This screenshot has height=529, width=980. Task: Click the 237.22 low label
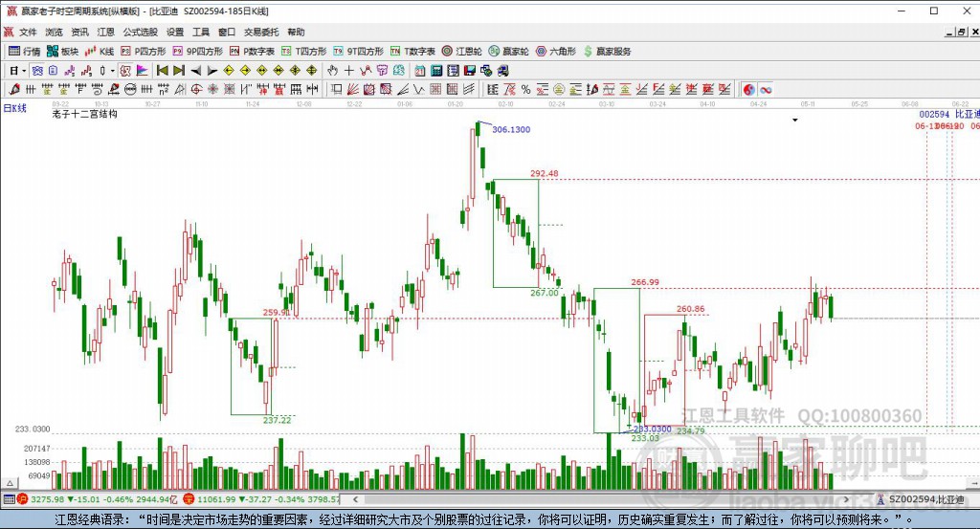coord(277,420)
